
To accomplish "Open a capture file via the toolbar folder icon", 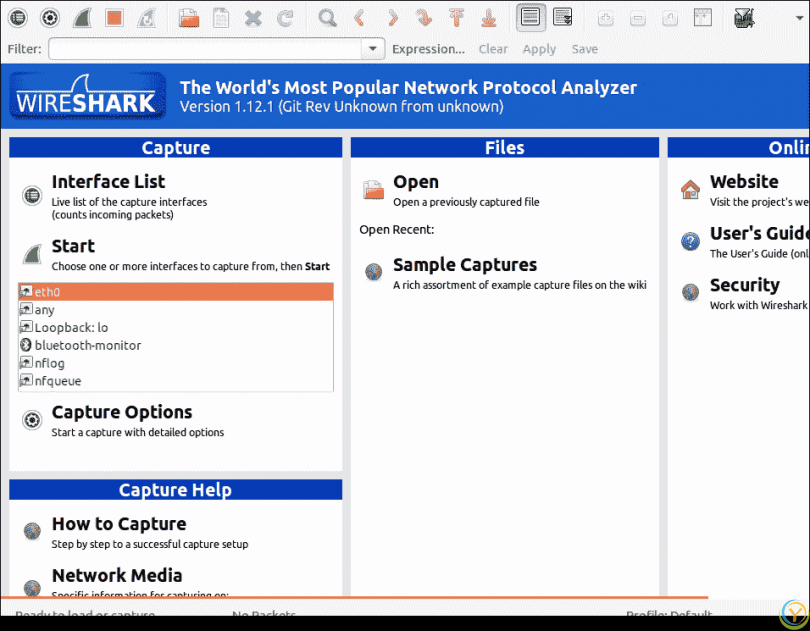I will click(188, 17).
